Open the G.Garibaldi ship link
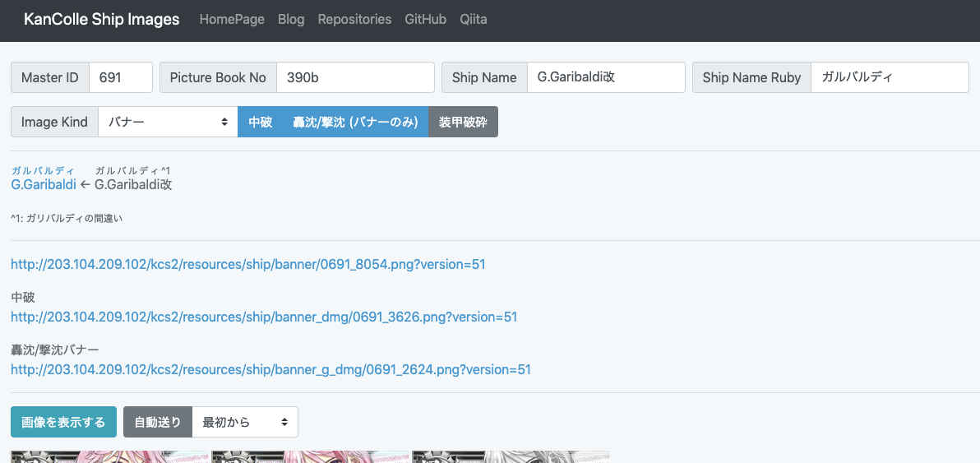 (44, 184)
